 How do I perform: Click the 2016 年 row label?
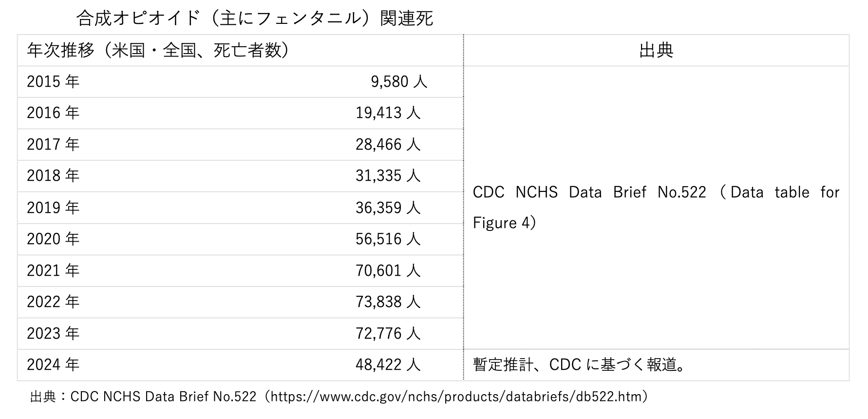point(53,113)
